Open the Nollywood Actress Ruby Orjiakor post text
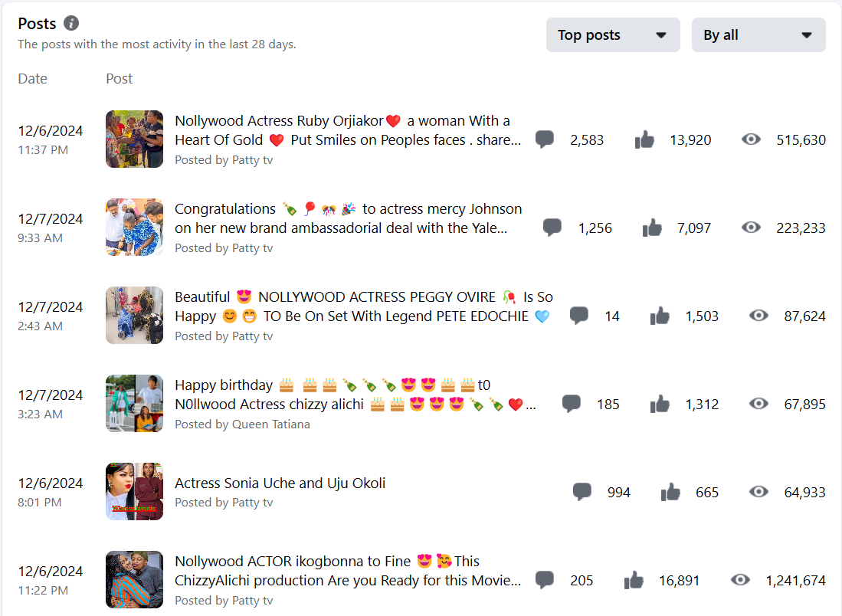 pyautogui.click(x=348, y=130)
